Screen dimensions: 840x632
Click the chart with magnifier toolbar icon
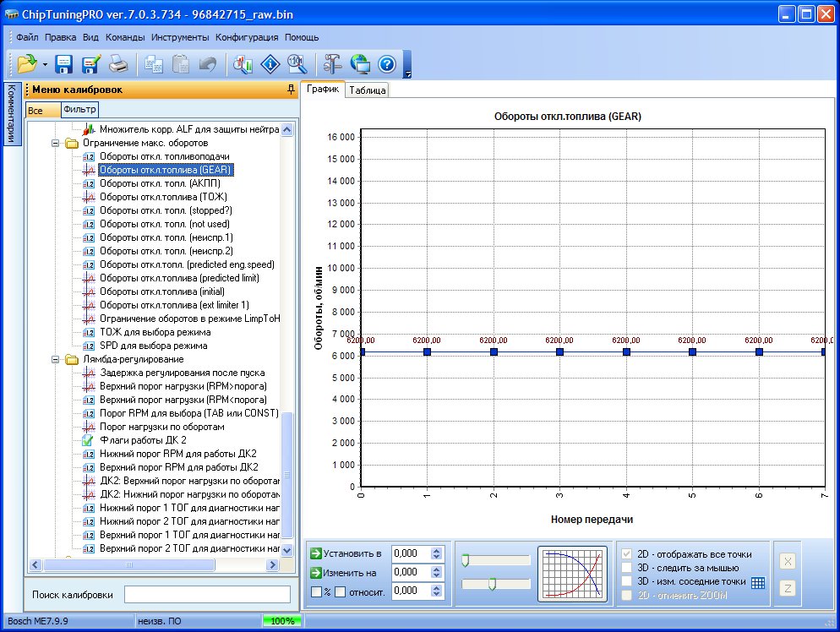point(243,63)
